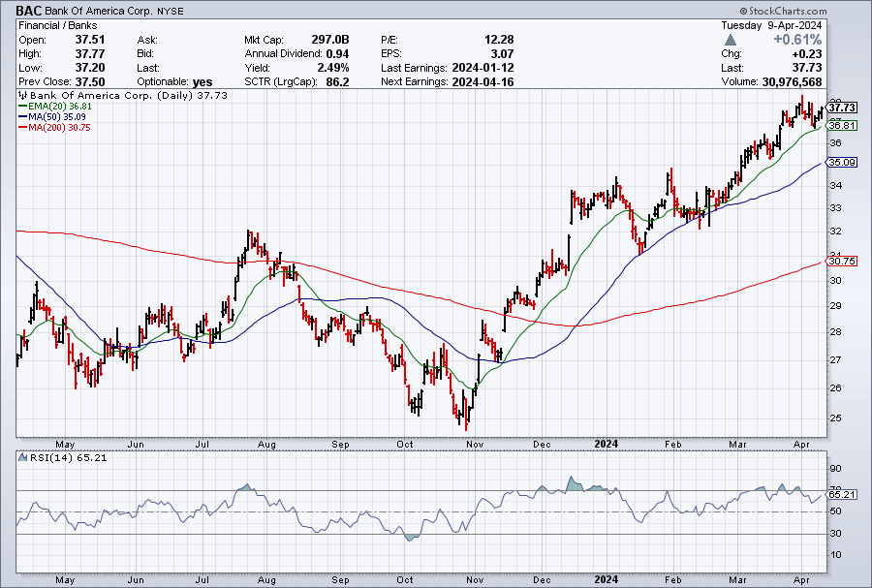Select the Volume value 30,976,568
The width and height of the screenshot is (872, 588).
click(x=792, y=81)
